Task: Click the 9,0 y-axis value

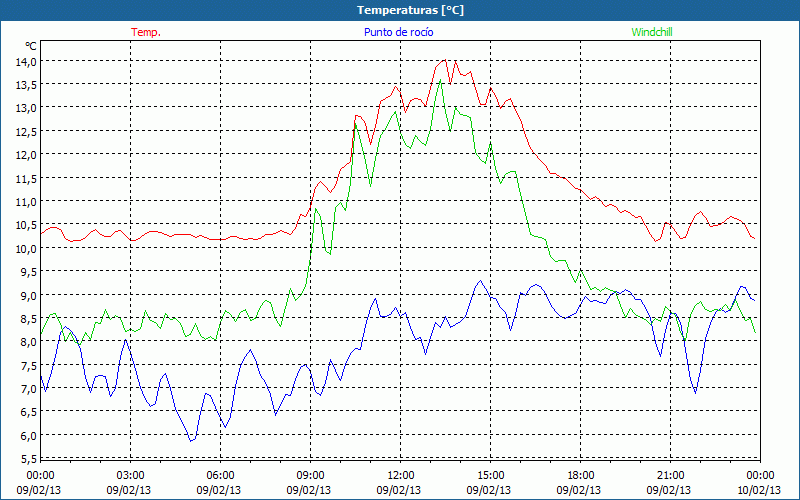Action: click(x=28, y=295)
